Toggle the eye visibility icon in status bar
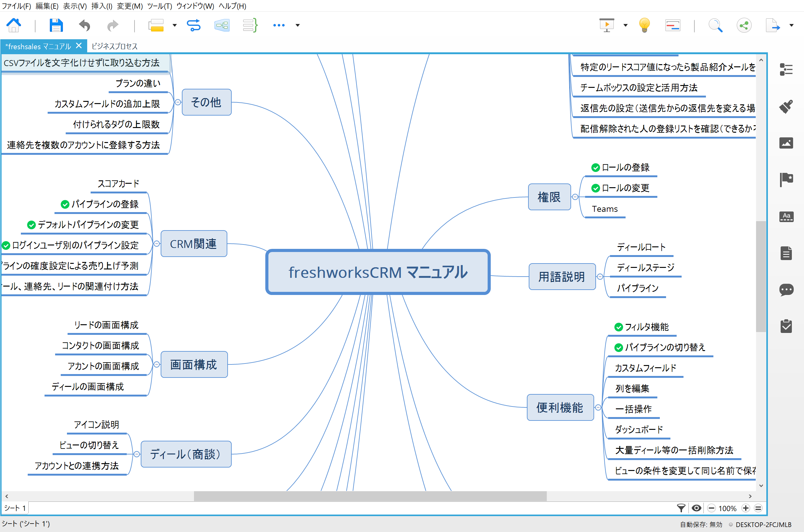 pos(696,508)
